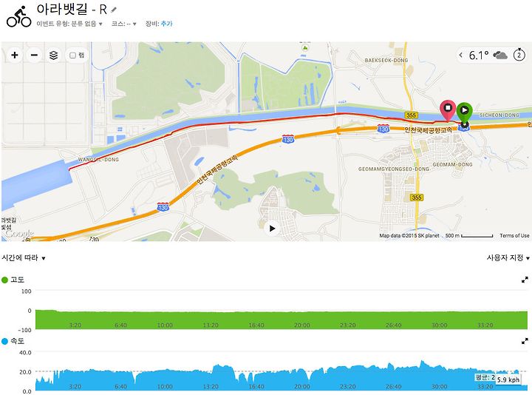Click the green start marker on map
The width and height of the screenshot is (532, 395).
coord(464,112)
